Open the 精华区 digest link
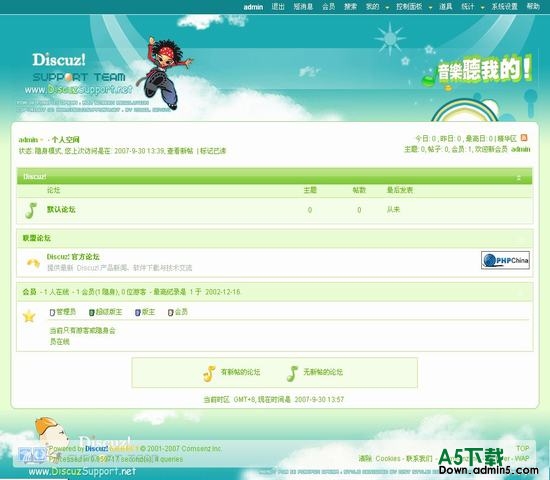This screenshot has width=550, height=480. (507, 139)
